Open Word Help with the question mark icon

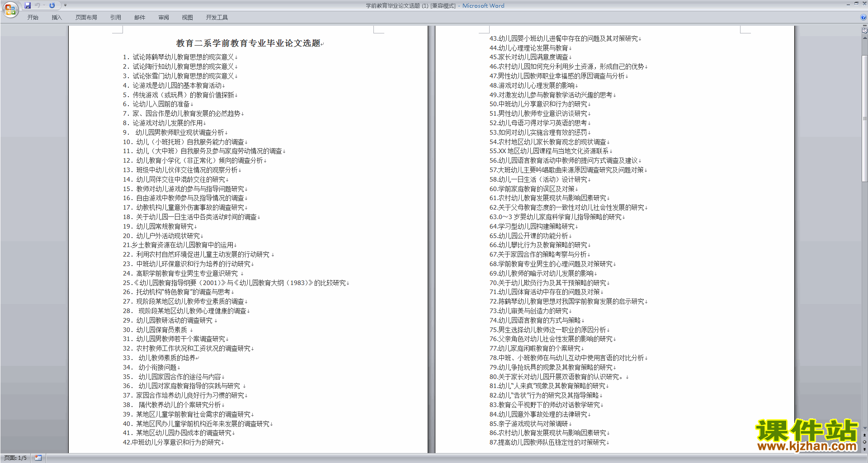tap(863, 18)
